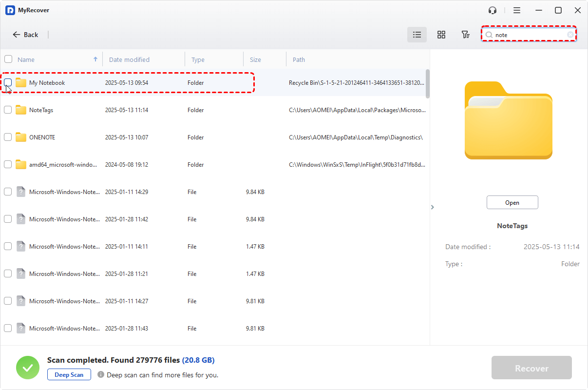Click the headset support icon

[x=493, y=10]
